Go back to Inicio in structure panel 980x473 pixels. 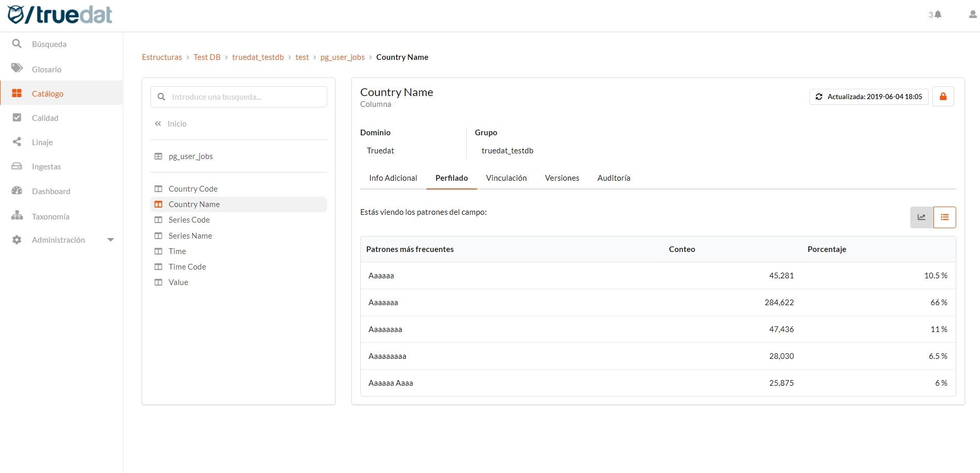click(176, 124)
